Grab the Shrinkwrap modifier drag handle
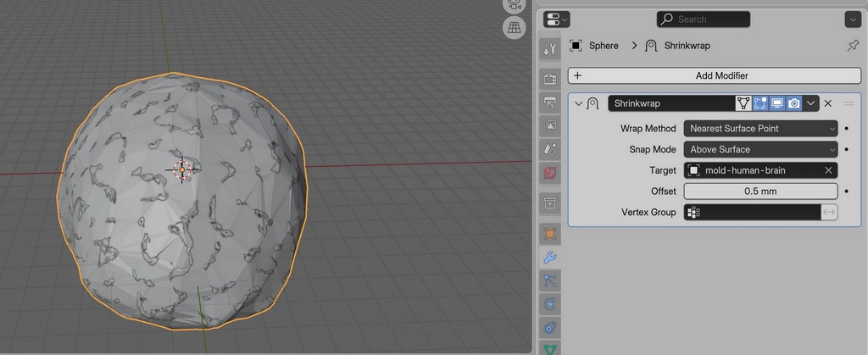This screenshot has height=355, width=868. point(849,103)
